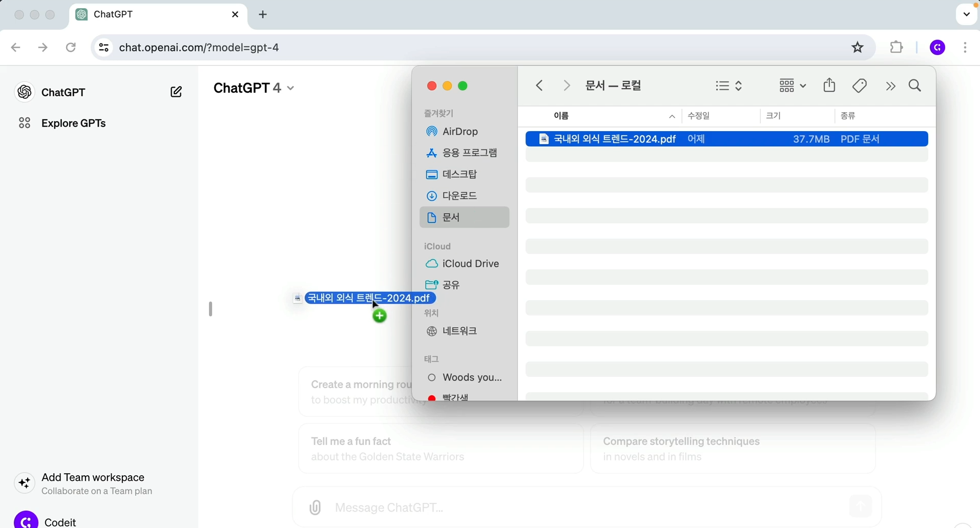Click the Finder search magnifier
This screenshot has height=528, width=980.
[915, 86]
